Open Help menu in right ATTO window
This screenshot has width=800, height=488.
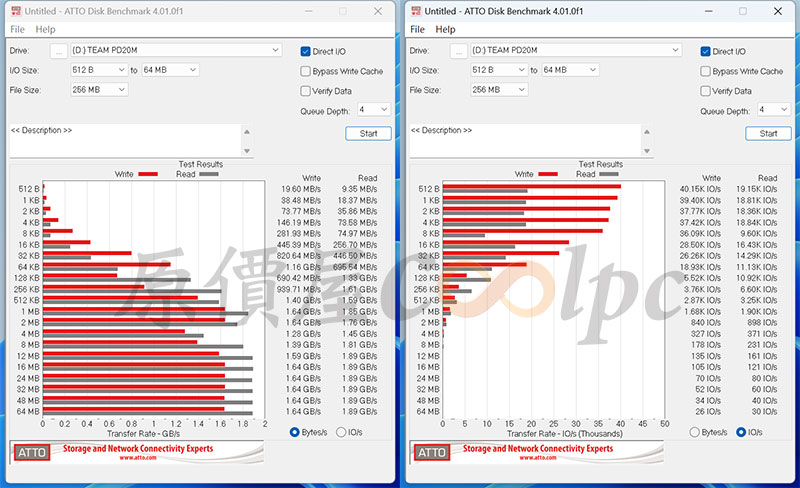click(x=445, y=29)
